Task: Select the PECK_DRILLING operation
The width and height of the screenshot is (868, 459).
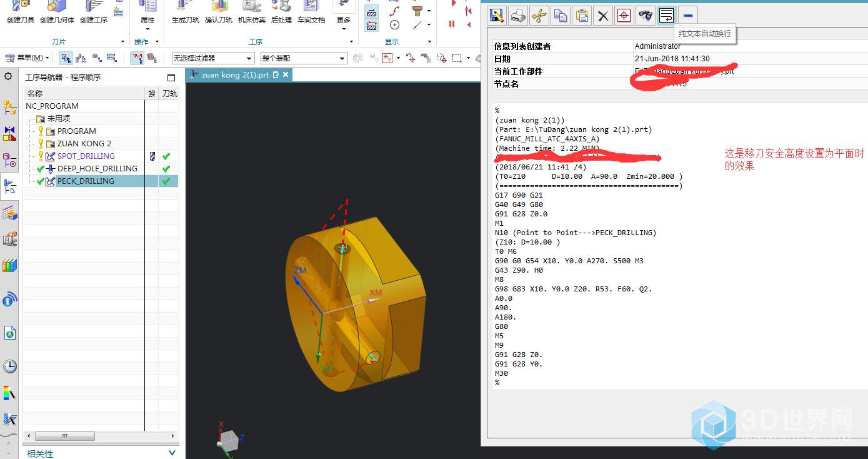Action: tap(86, 181)
